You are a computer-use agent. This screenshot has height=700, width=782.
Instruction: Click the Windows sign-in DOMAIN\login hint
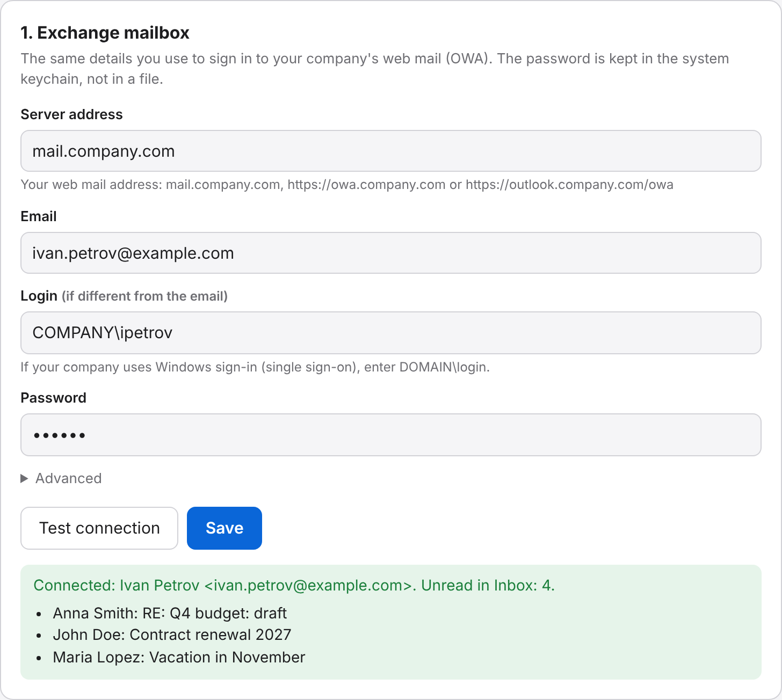(255, 367)
